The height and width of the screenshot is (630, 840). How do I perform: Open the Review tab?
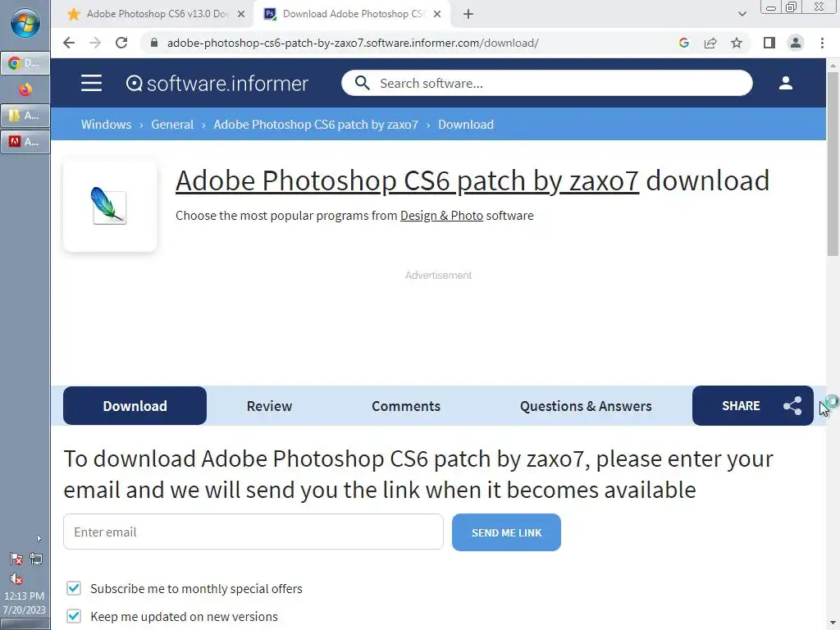[x=269, y=405]
